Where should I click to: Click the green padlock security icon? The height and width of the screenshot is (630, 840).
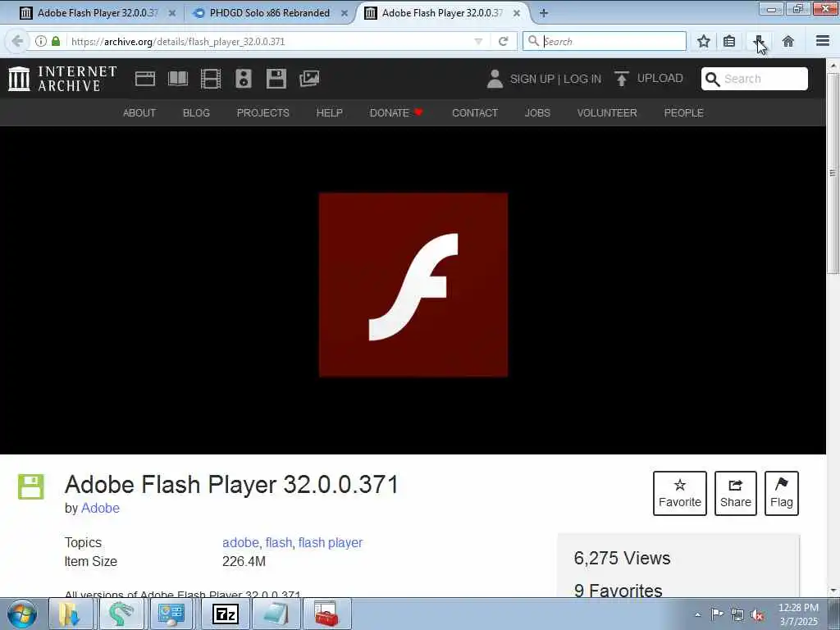click(56, 41)
